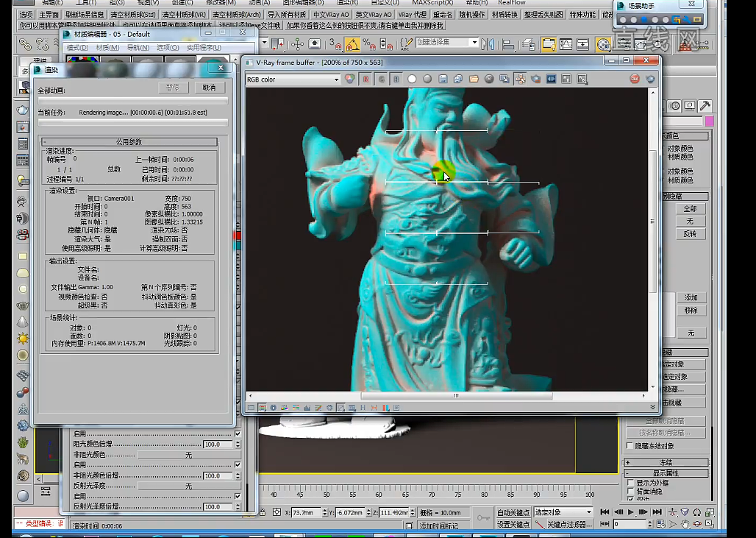Click the pan view hand icon
Viewport: 756px width, 538px height.
685,524
